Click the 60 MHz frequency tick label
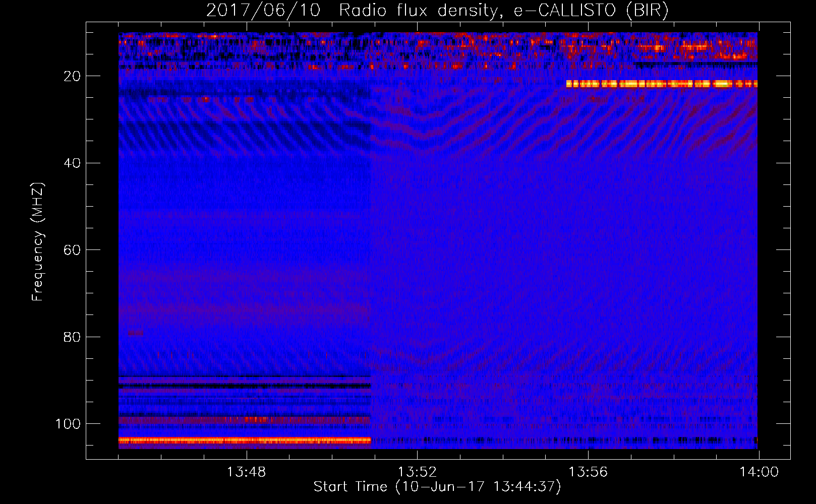The height and width of the screenshot is (504, 816). click(72, 250)
